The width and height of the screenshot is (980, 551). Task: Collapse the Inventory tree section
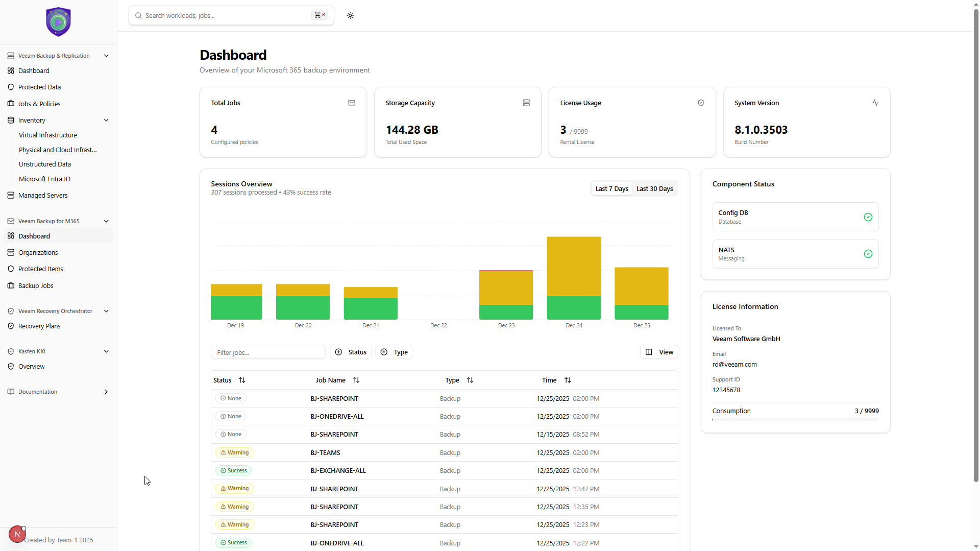[x=106, y=120]
